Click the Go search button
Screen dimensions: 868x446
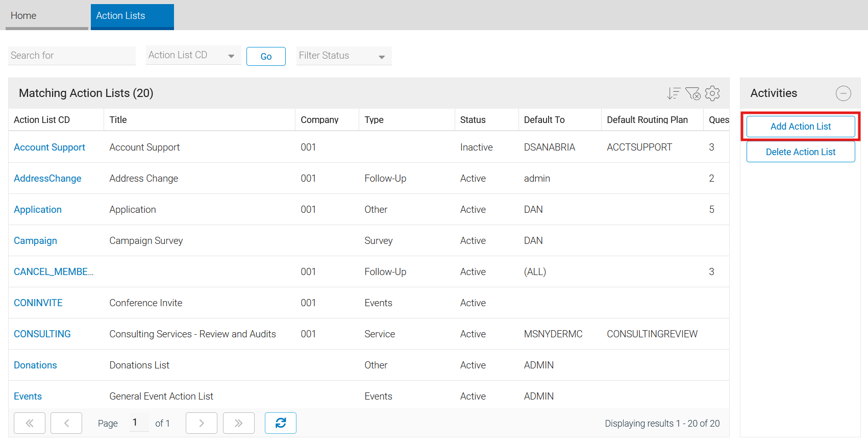click(x=266, y=57)
